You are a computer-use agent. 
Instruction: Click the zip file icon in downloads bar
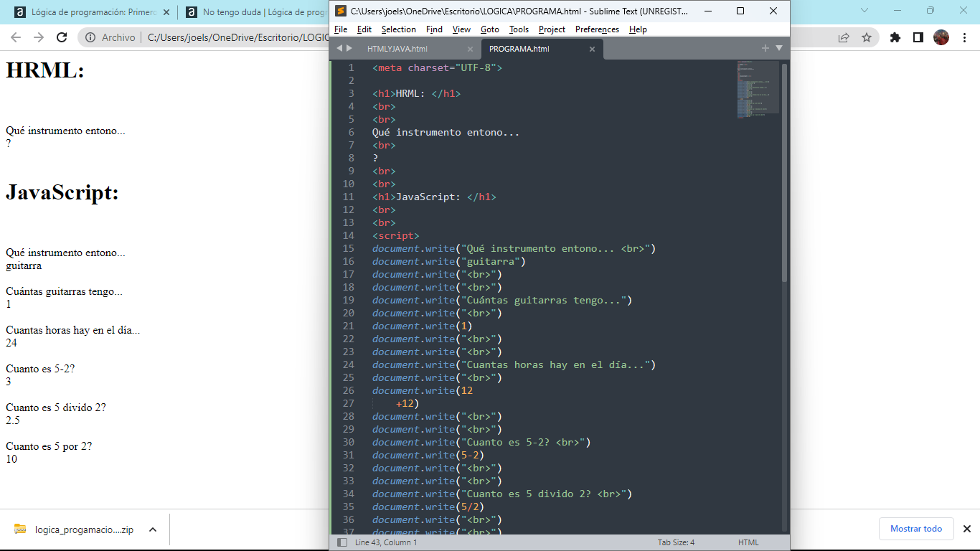[20, 529]
